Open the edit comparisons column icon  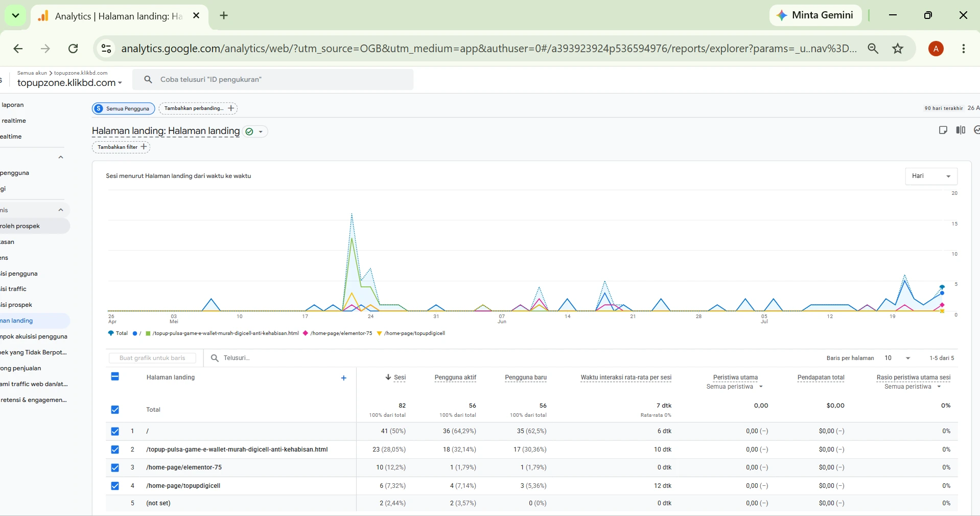click(x=961, y=130)
